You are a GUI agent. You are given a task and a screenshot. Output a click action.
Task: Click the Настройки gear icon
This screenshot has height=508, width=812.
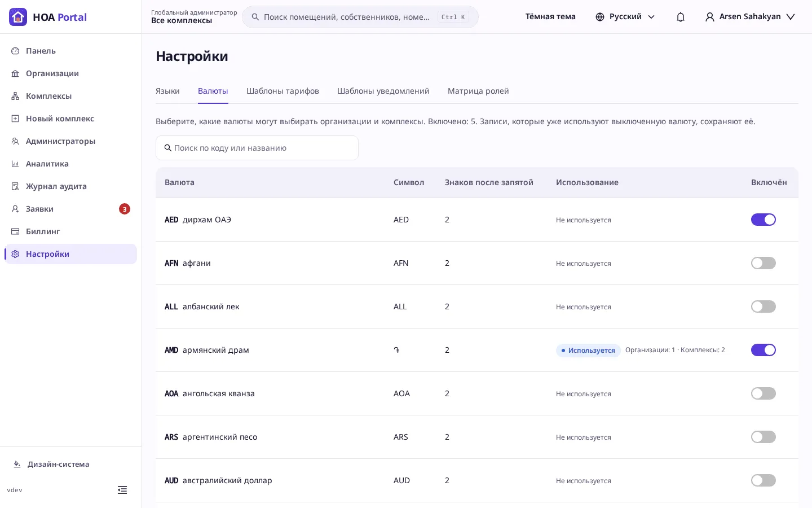(x=15, y=254)
